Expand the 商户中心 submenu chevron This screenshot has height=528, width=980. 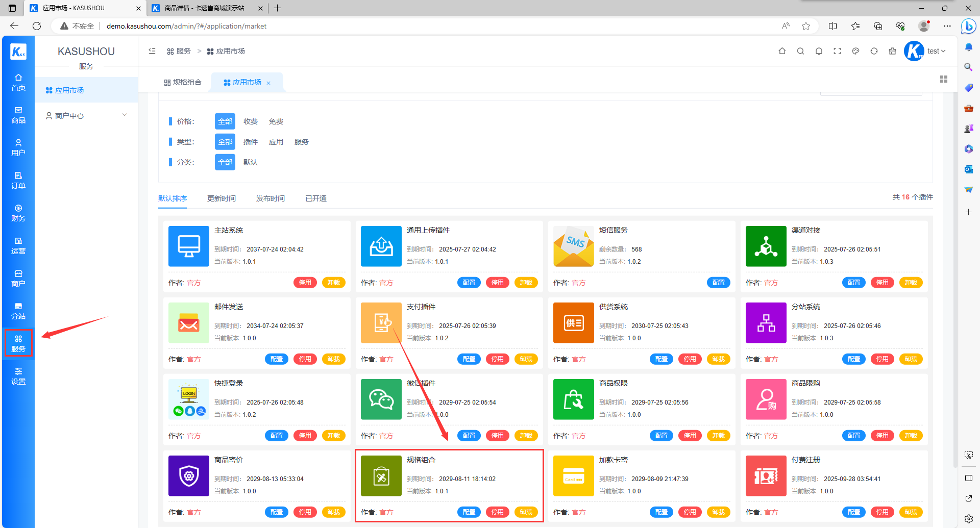[125, 115]
